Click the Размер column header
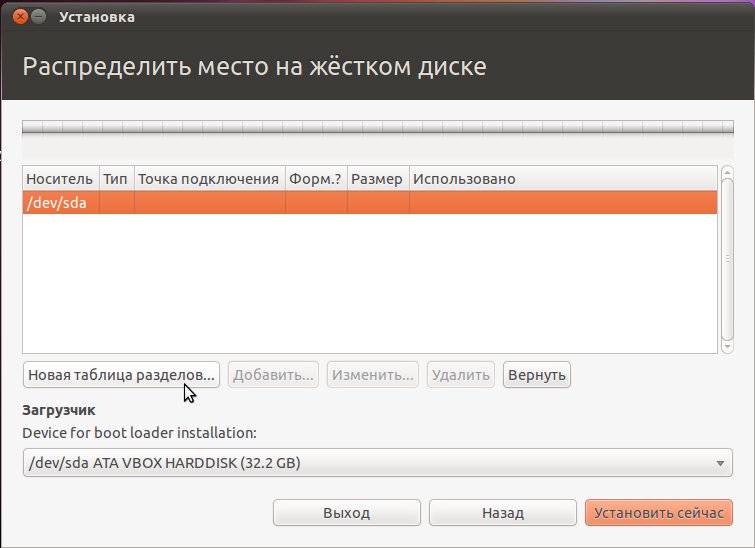The image size is (755, 548). point(378,179)
